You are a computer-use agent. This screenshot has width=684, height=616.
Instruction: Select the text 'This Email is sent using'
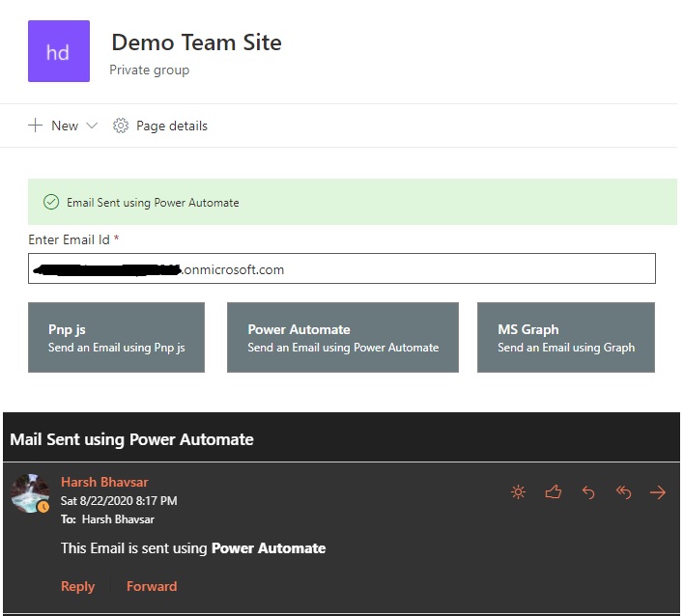pyautogui.click(x=134, y=548)
